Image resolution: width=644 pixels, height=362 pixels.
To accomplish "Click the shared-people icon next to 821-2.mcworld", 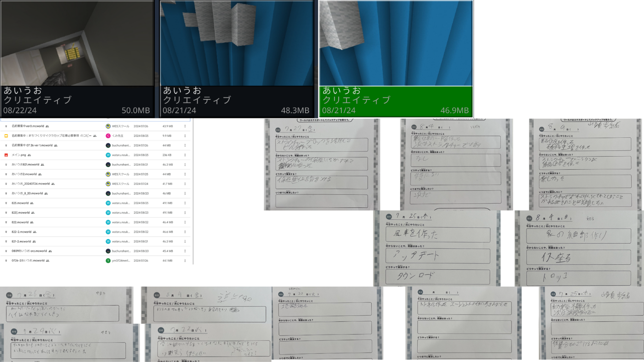I will (34, 241).
